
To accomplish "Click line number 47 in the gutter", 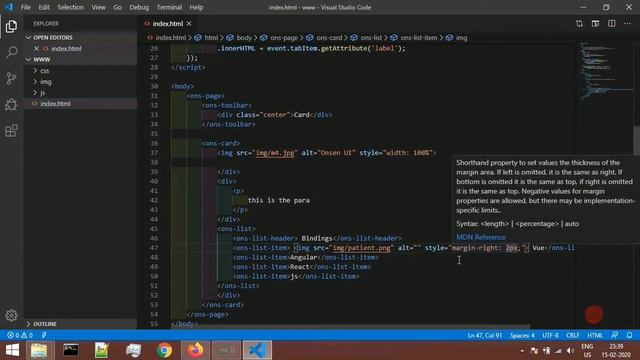I will (x=153, y=248).
